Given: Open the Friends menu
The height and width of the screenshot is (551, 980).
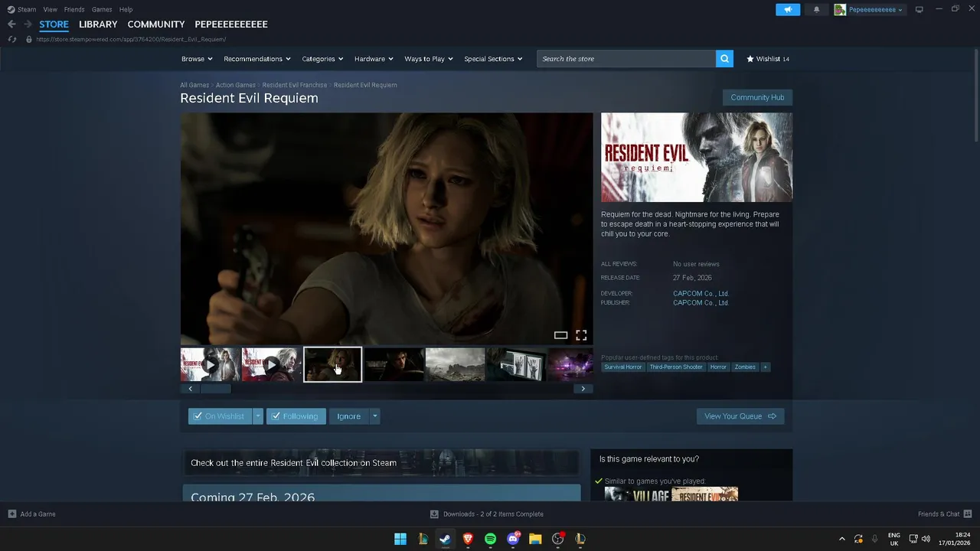Looking at the screenshot, I should pos(74,9).
